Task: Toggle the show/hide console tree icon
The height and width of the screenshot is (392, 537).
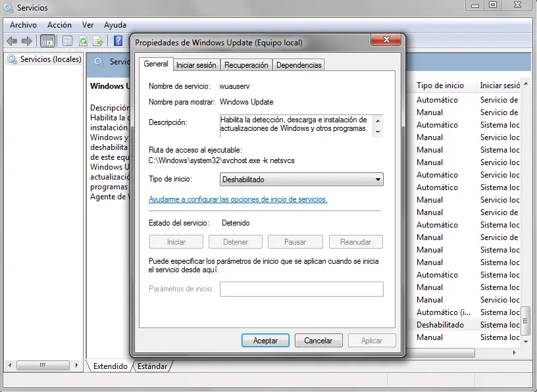Action: coord(47,41)
